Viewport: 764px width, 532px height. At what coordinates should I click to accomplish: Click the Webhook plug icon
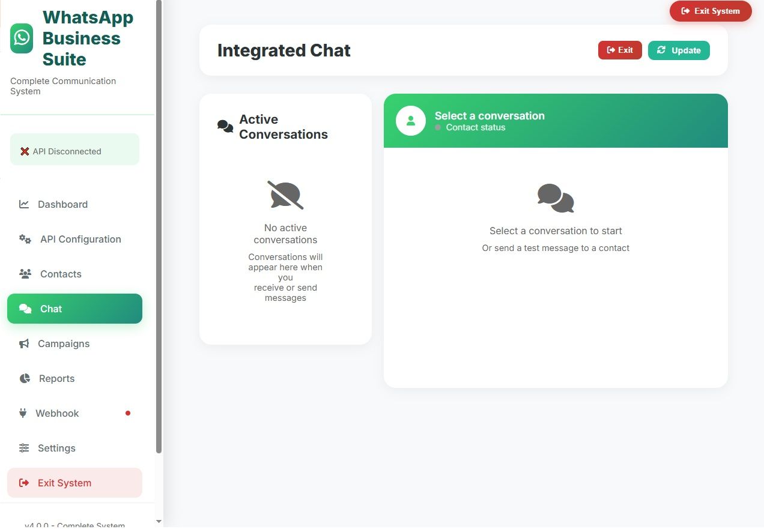[x=23, y=413]
